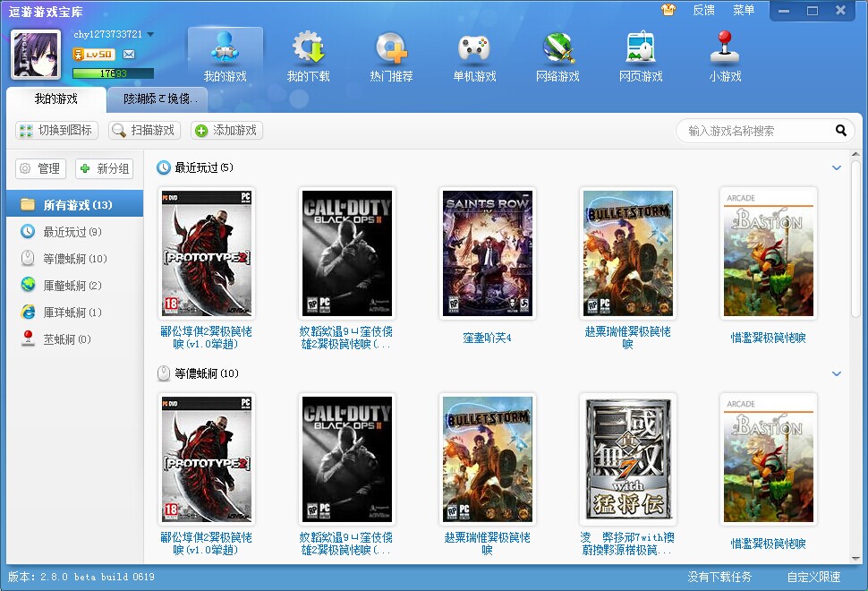Open the username chy1273733721 dropdown arrow
The image size is (868, 591).
click(x=150, y=34)
